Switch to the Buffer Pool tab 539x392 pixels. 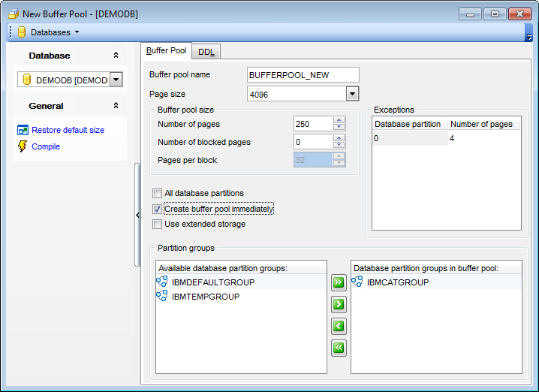167,50
